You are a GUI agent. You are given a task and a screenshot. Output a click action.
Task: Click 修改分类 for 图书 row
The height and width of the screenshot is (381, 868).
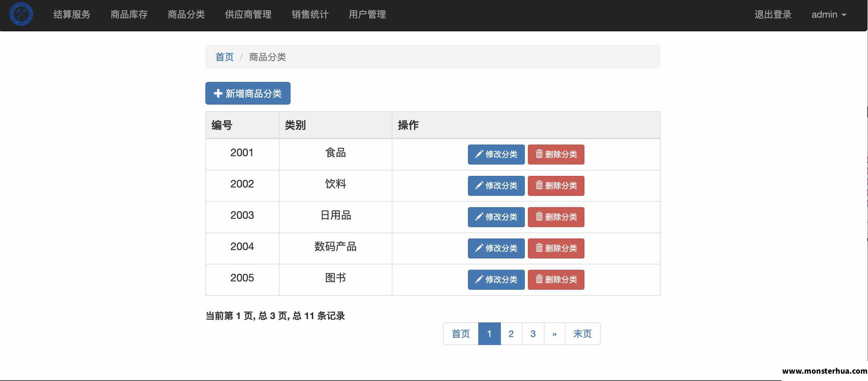click(496, 280)
